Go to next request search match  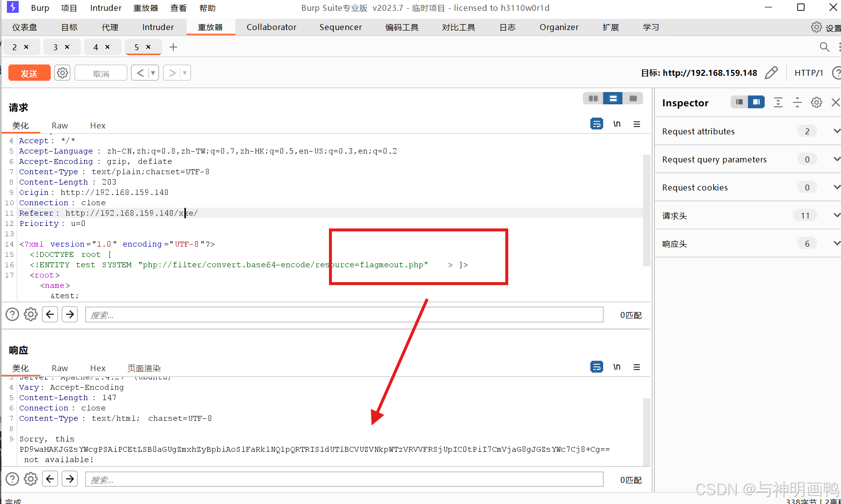pyautogui.click(x=70, y=314)
